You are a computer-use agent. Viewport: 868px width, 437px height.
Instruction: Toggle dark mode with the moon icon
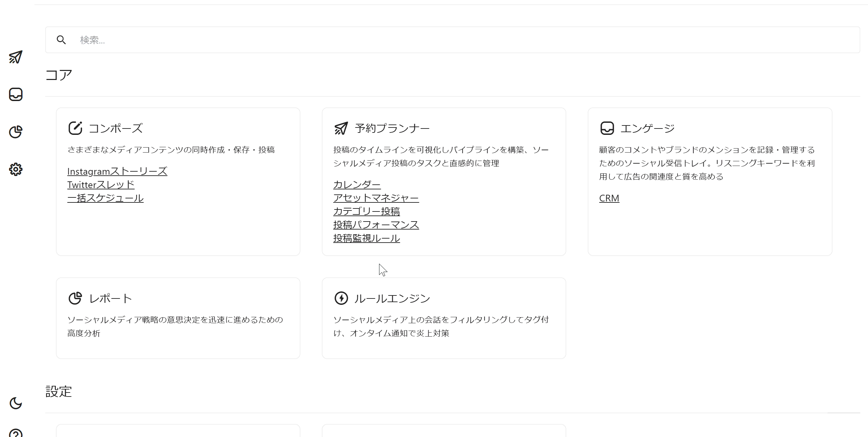(15, 403)
